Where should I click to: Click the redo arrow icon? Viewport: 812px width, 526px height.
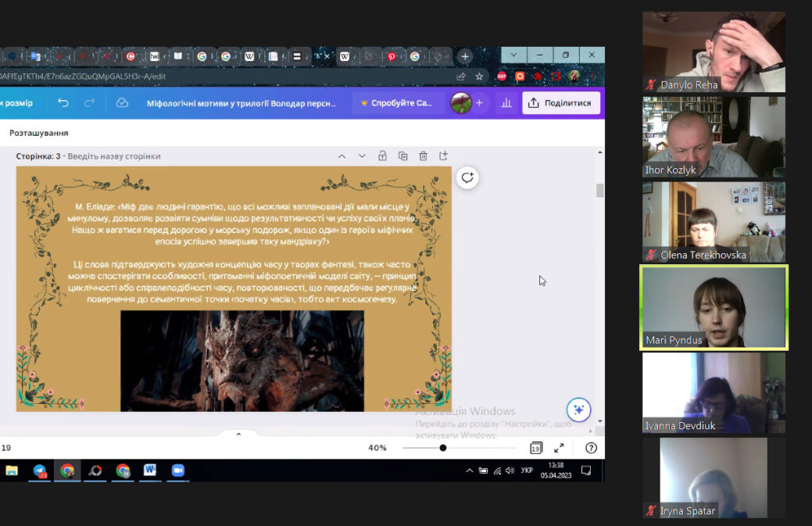90,102
